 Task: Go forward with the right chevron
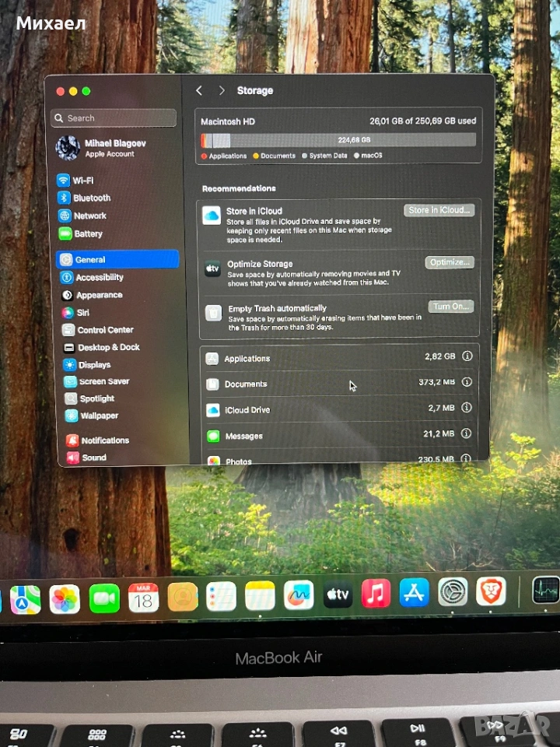tap(222, 90)
